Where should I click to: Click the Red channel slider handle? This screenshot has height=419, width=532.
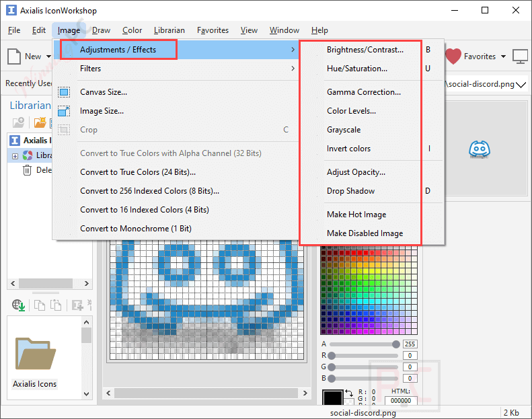click(x=332, y=356)
